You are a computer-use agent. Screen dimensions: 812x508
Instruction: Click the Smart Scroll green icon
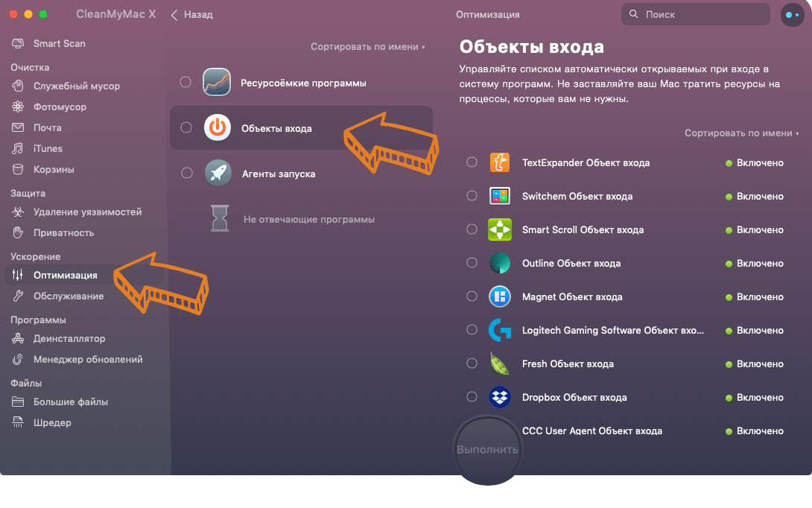[x=500, y=229]
